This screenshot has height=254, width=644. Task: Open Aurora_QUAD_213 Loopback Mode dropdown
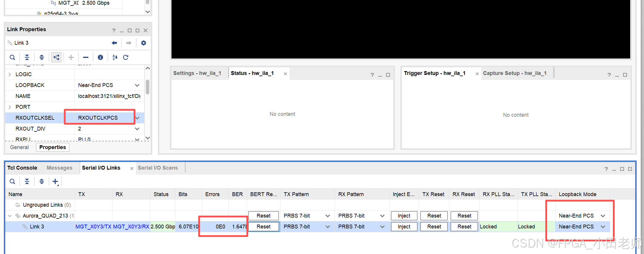tap(603, 216)
